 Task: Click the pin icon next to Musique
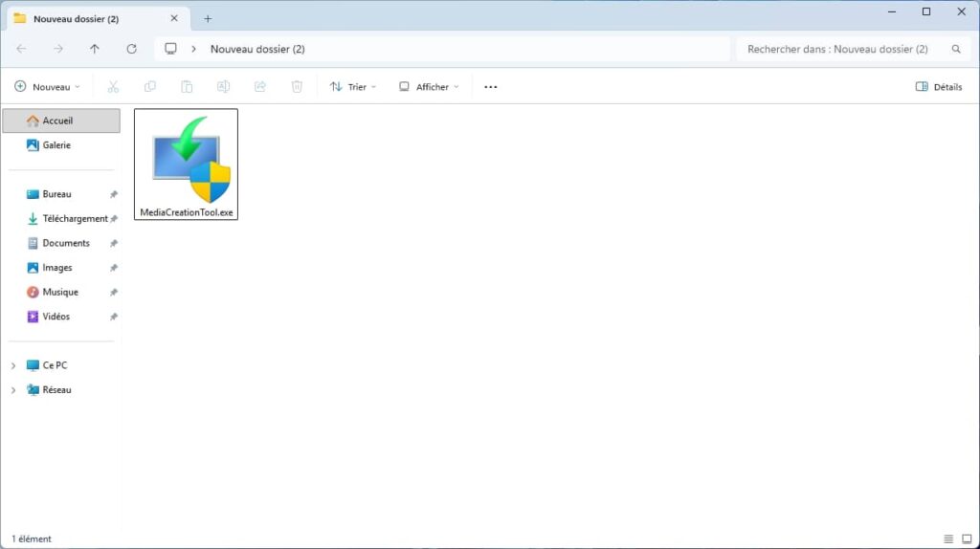(114, 292)
